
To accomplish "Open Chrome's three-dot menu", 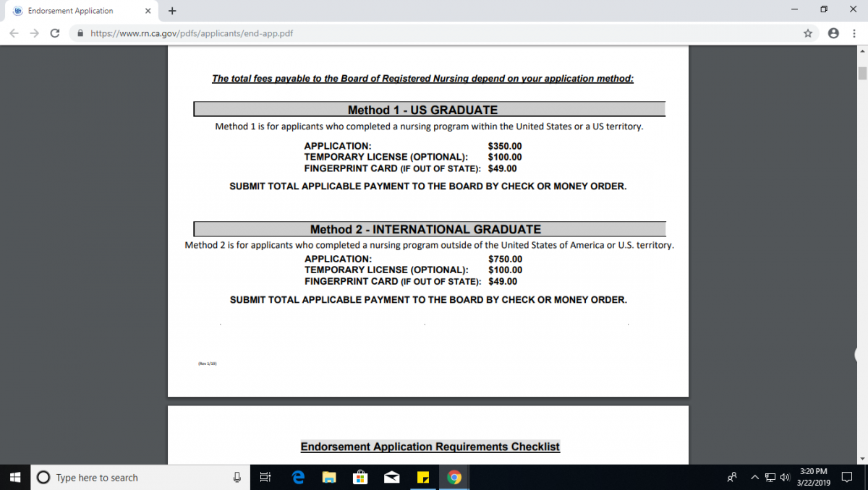I will [x=854, y=33].
